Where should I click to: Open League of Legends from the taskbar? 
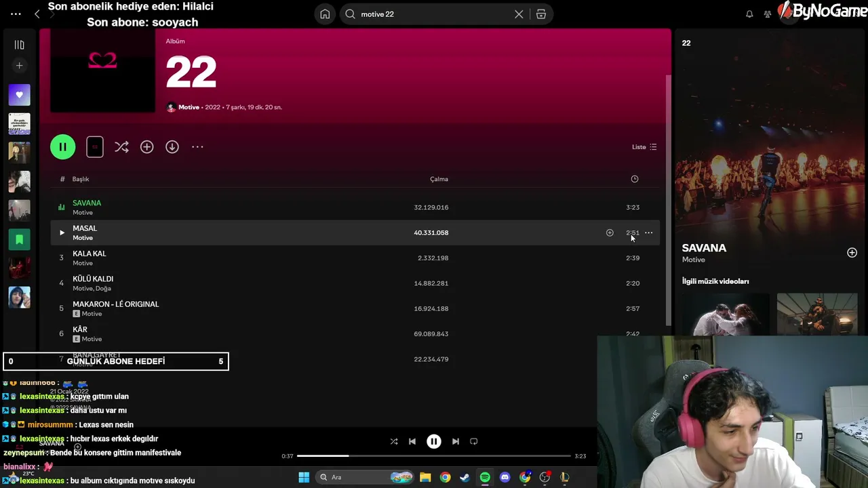click(x=564, y=477)
